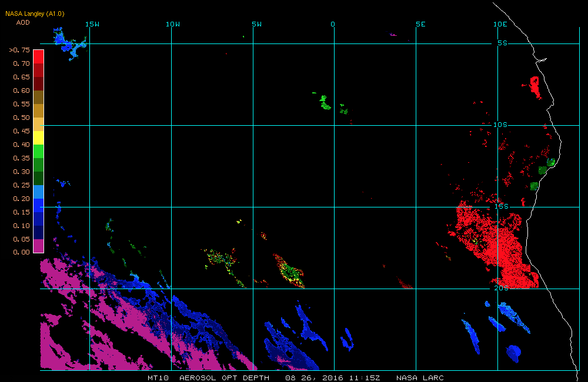This screenshot has height=382, width=588.
Task: Click the 0.05 legend value
Action: [21, 239]
